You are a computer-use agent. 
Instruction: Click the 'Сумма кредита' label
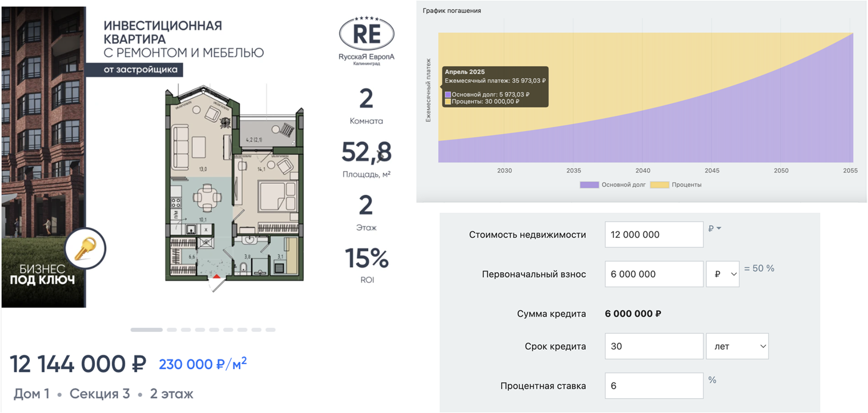click(552, 313)
